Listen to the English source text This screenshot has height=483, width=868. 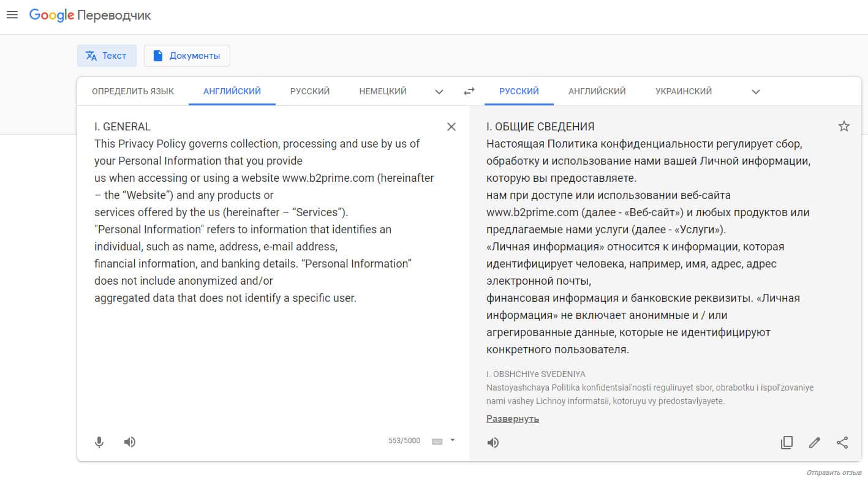130,442
